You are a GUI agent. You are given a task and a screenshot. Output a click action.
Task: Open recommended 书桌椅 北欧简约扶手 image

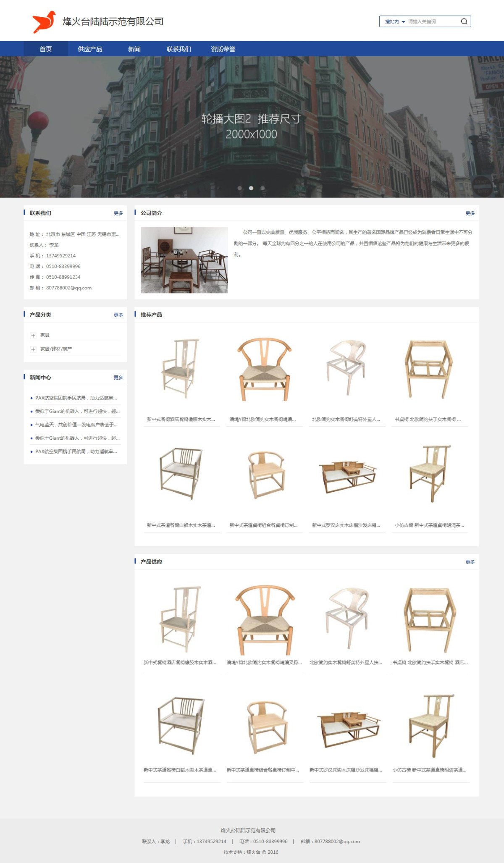[429, 369]
